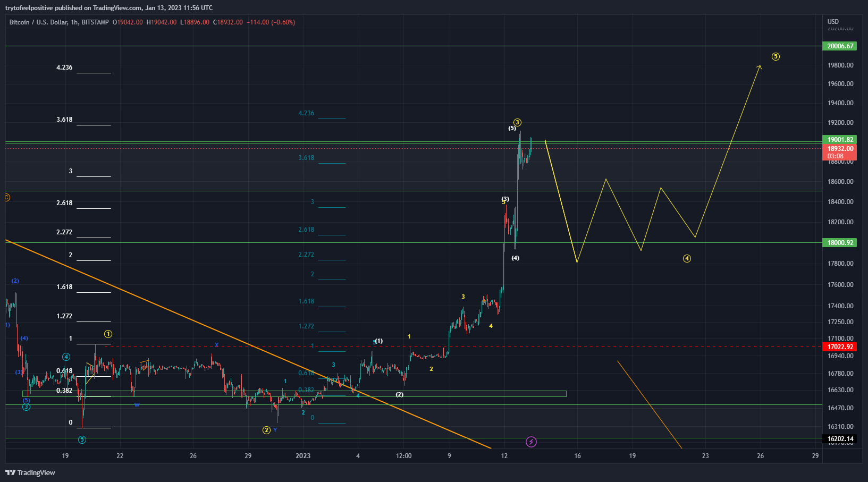Click the teal 3.618 Fibonacci level label
This screenshot has height=482, width=868.
[x=306, y=158]
